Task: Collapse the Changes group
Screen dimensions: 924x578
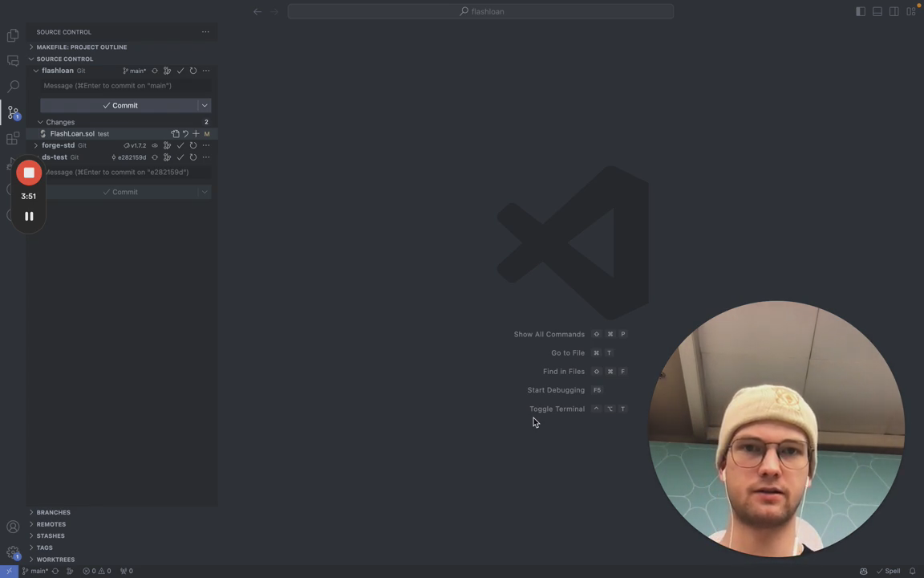Action: pos(40,122)
